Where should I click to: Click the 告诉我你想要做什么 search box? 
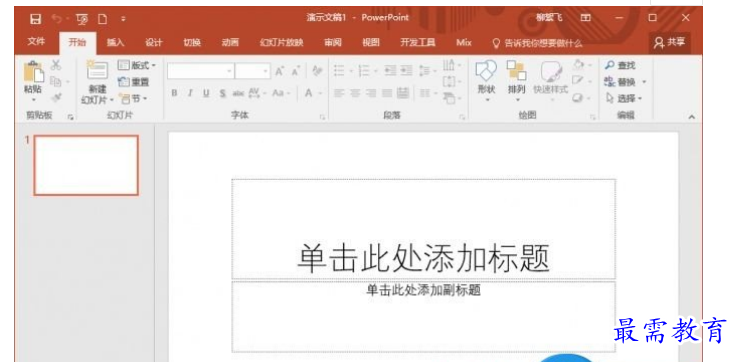pos(537,44)
